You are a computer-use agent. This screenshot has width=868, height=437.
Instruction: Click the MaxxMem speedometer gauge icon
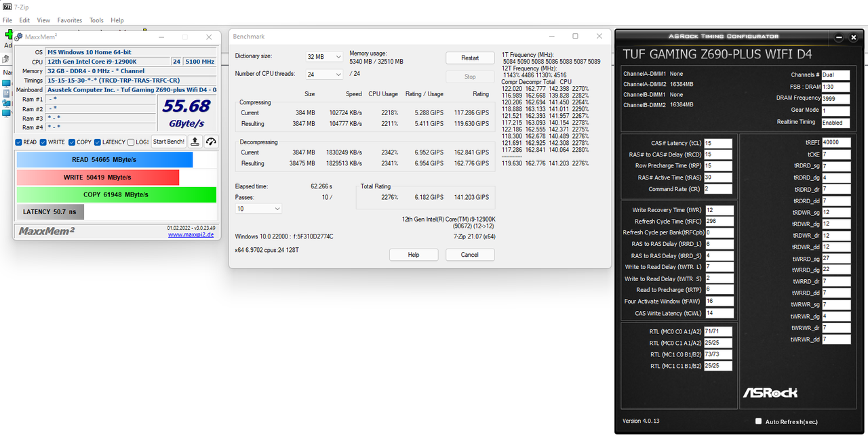click(211, 142)
